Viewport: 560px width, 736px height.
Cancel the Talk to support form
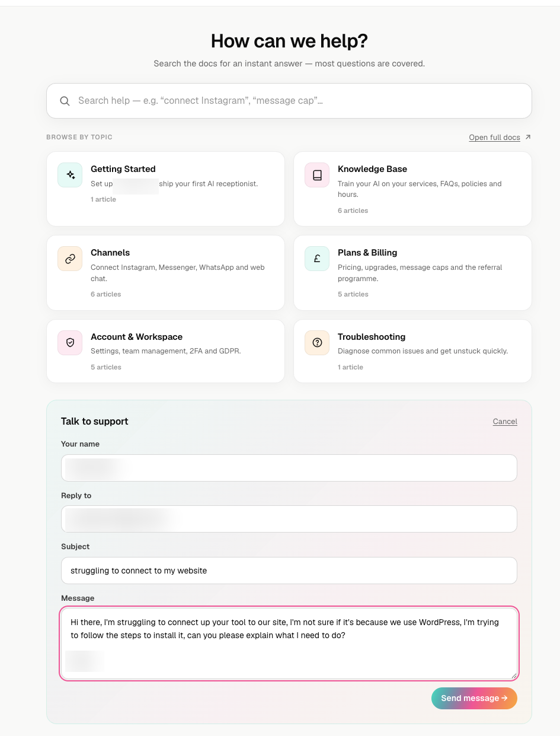pyautogui.click(x=505, y=422)
